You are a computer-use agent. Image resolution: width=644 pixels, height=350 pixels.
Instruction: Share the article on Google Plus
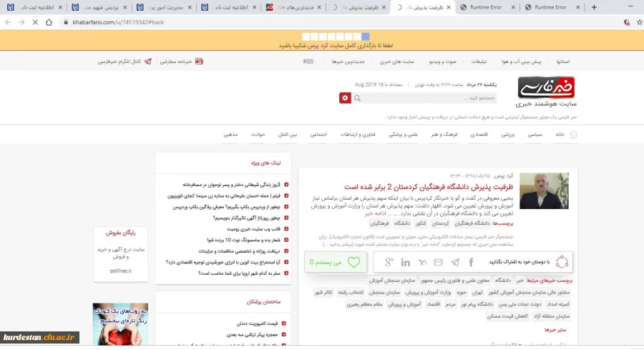(x=389, y=262)
